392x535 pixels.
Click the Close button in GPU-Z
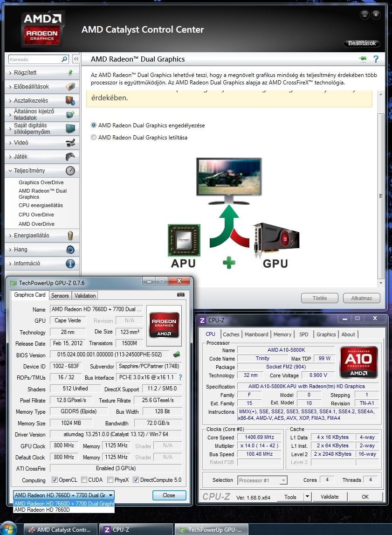coord(169,495)
